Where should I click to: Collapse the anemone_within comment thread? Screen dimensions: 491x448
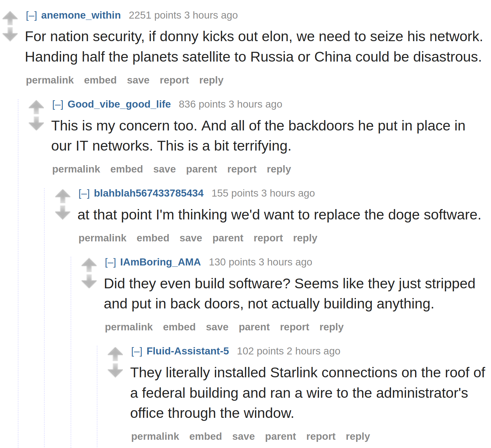pyautogui.click(x=31, y=15)
